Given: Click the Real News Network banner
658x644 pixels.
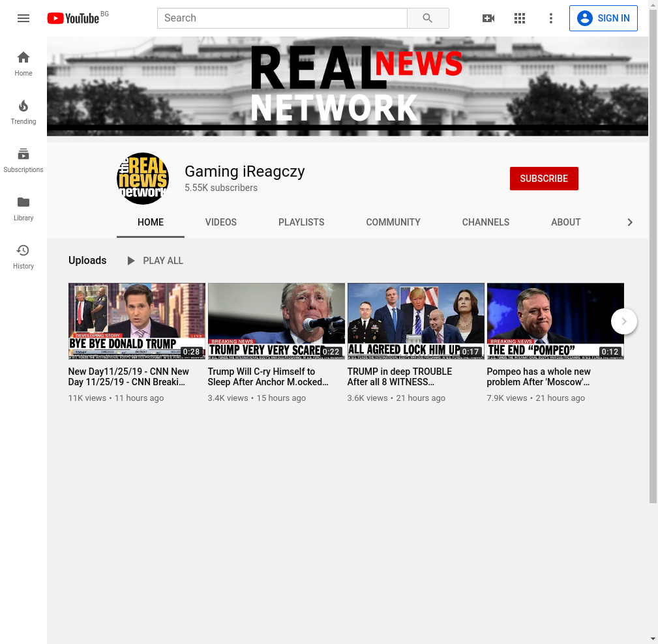Looking at the screenshot, I should [348, 87].
